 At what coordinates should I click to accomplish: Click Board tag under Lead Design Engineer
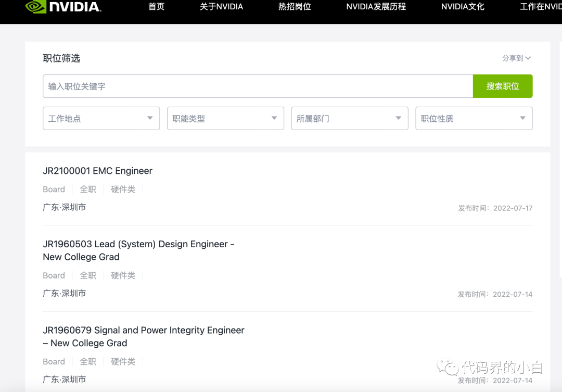54,275
